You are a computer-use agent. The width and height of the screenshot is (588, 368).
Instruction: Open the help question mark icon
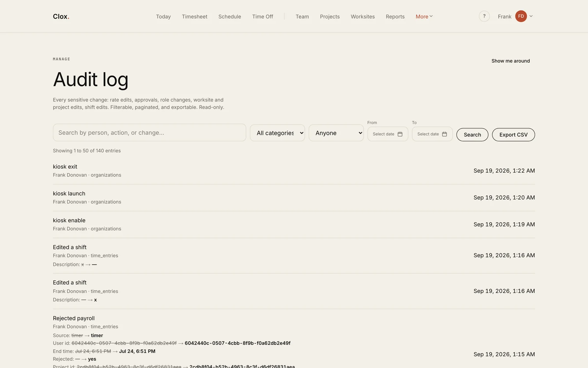click(x=484, y=16)
